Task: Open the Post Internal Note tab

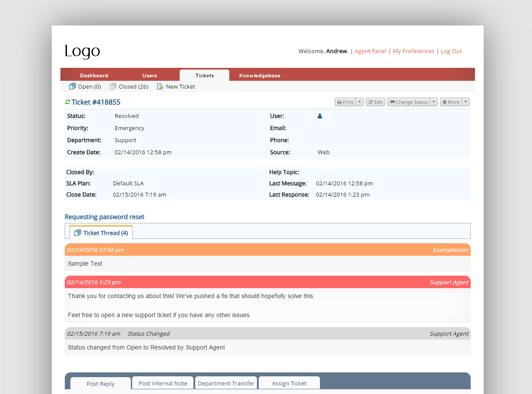Action: [x=163, y=383]
